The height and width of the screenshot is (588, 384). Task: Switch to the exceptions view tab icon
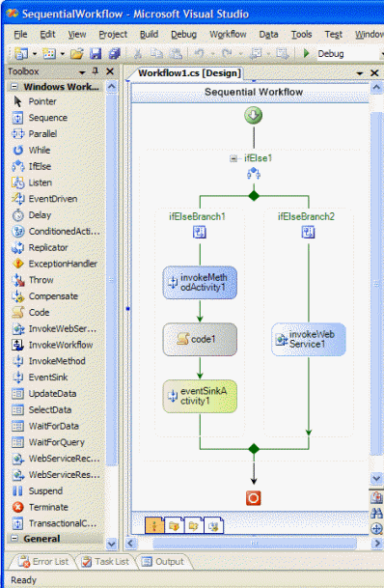pyautogui.click(x=174, y=526)
